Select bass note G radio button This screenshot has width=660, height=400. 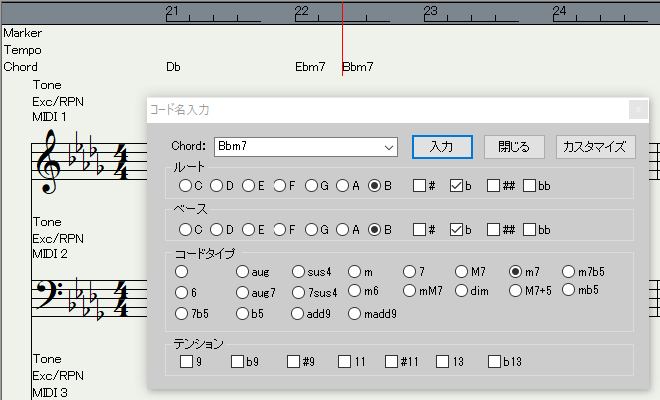(x=312, y=230)
